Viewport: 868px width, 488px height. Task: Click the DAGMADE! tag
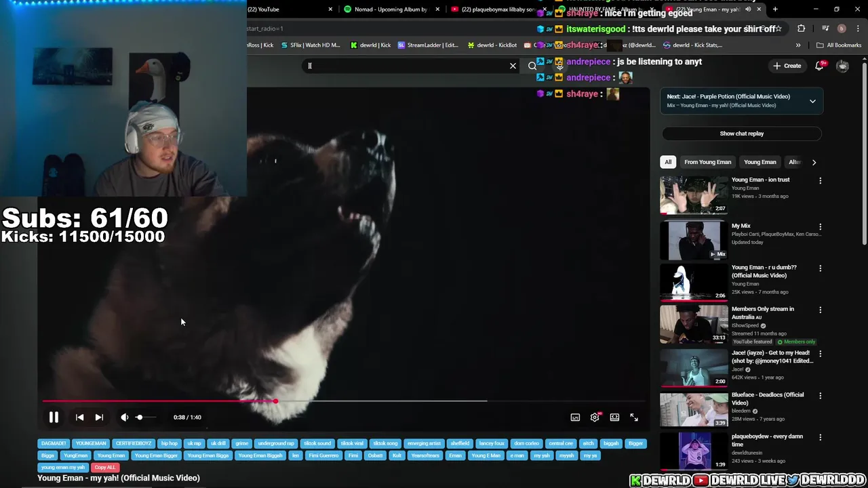coord(54,443)
